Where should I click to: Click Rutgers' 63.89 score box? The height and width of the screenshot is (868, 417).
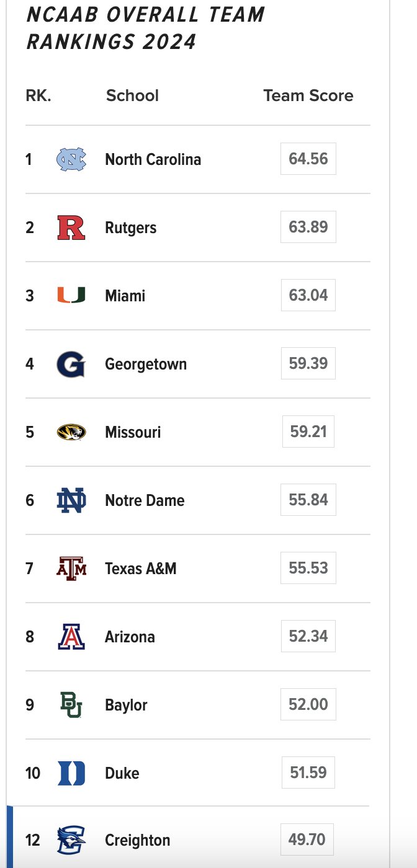coord(308,227)
